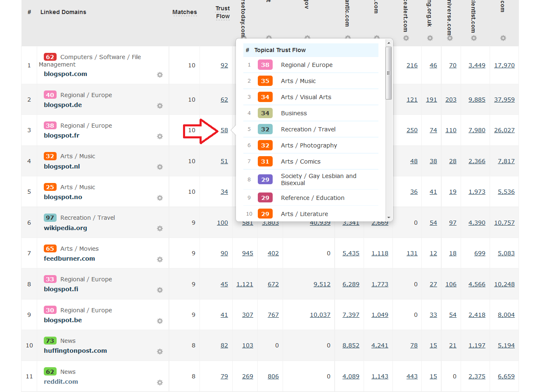Image resolution: width=547 pixels, height=392 pixels.
Task: Click gear icon in last column header
Action: 503,38
